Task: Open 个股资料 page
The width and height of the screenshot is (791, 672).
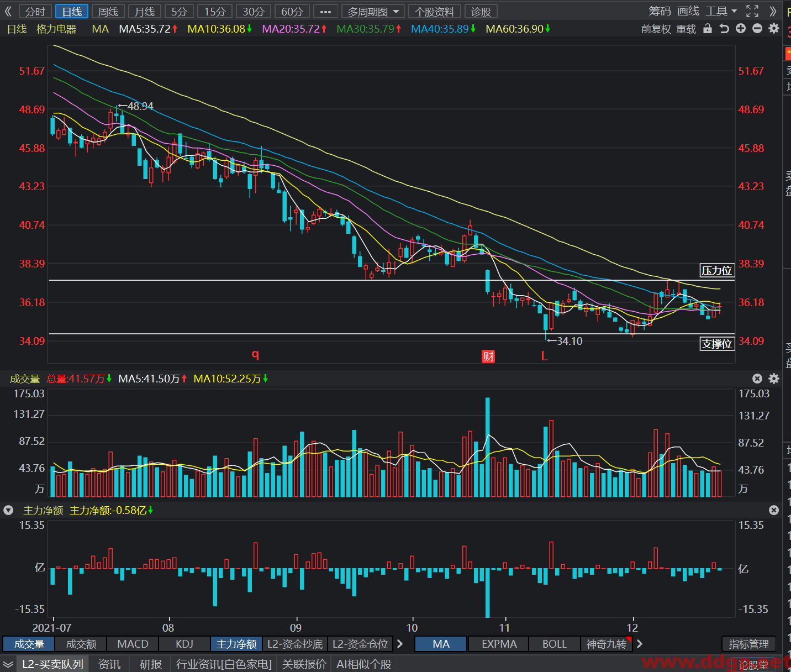Action: pyautogui.click(x=435, y=12)
